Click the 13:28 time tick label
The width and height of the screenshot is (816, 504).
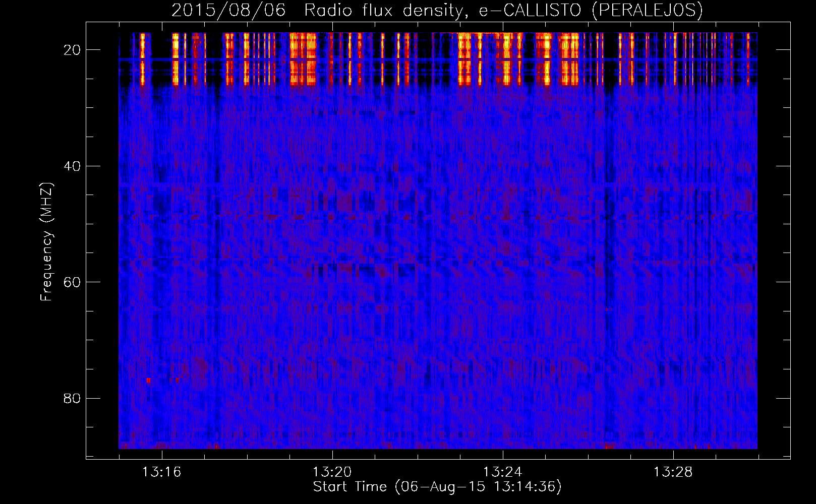pos(673,472)
